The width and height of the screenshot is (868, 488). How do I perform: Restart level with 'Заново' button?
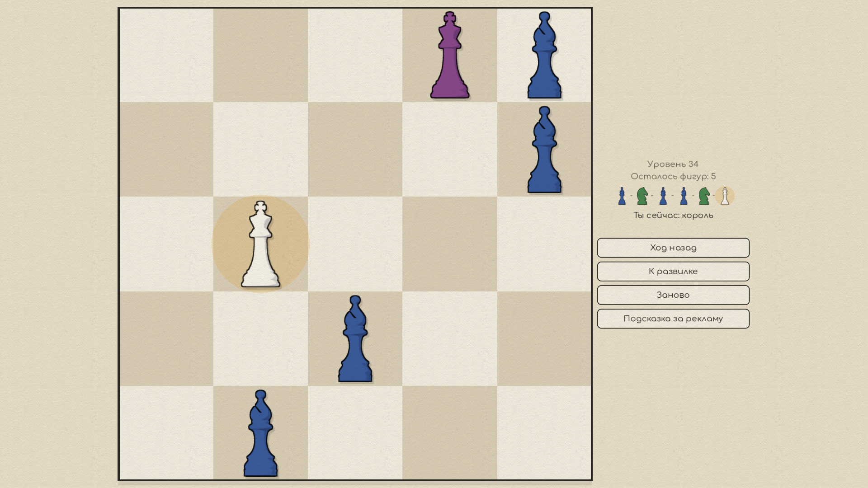(x=673, y=295)
